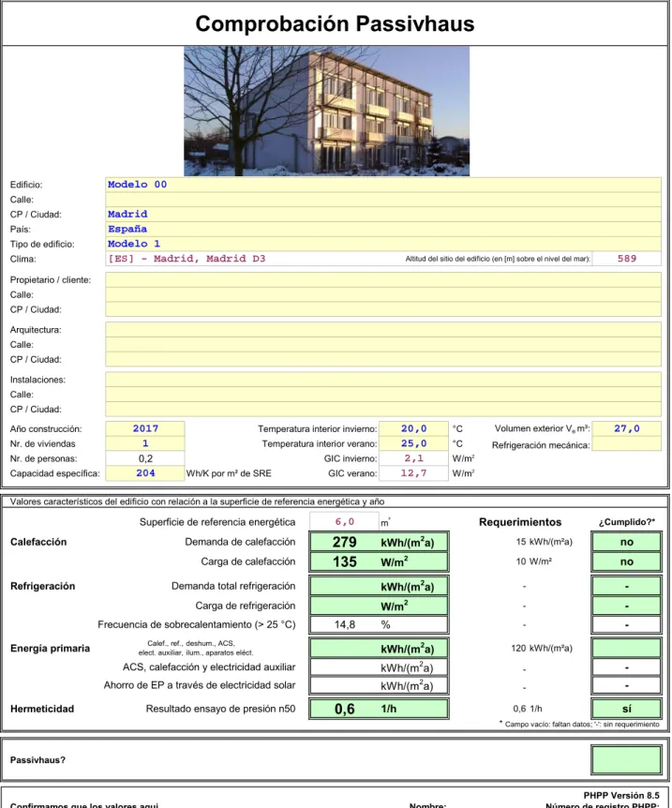Select Volumen exterior value 27,0

(x=627, y=428)
